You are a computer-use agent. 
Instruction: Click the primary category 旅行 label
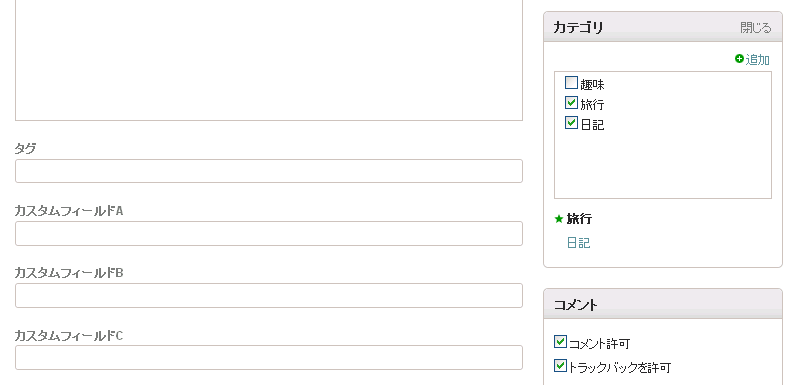click(x=579, y=219)
